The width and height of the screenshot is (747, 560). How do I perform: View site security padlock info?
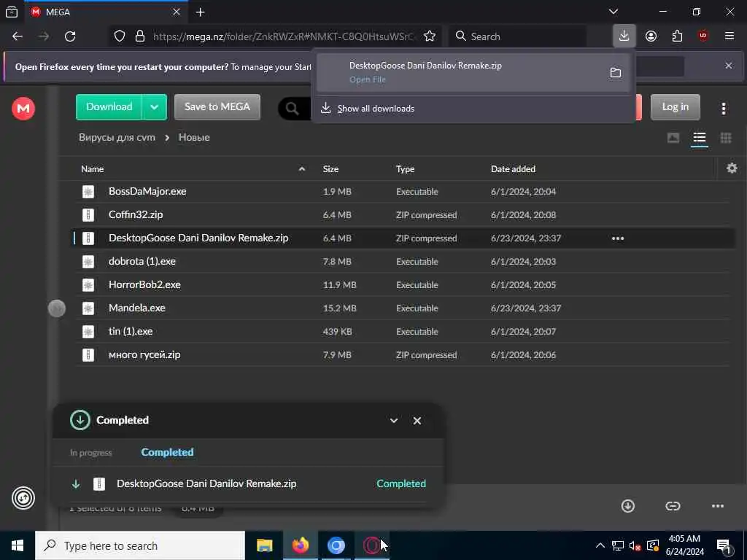click(139, 36)
